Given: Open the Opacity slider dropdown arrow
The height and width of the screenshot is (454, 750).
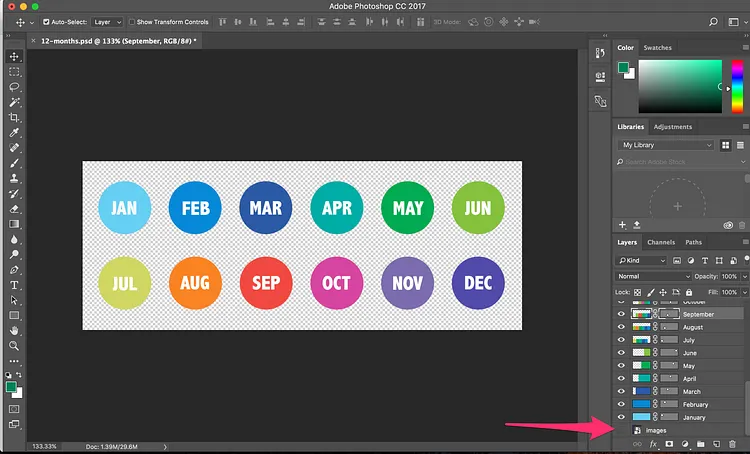Looking at the screenshot, I should 744,277.
